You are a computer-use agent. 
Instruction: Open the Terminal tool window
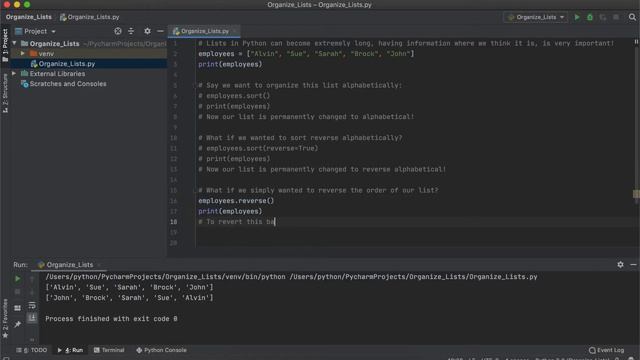[x=109, y=350]
